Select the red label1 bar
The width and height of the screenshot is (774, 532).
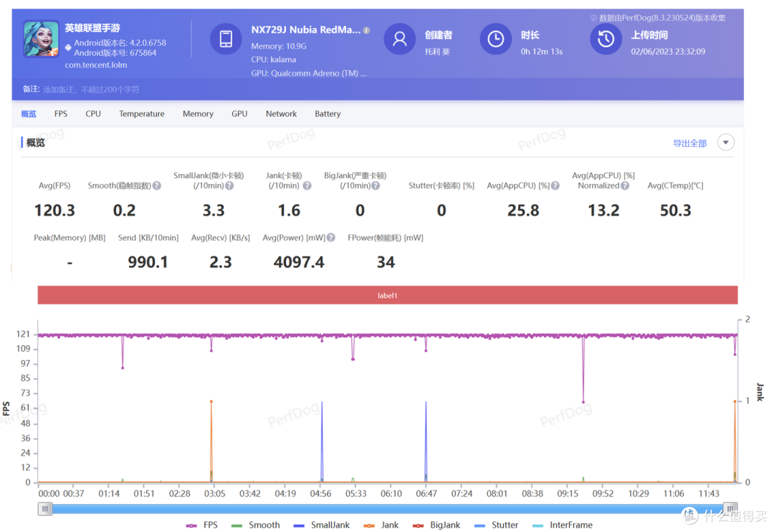pyautogui.click(x=388, y=295)
